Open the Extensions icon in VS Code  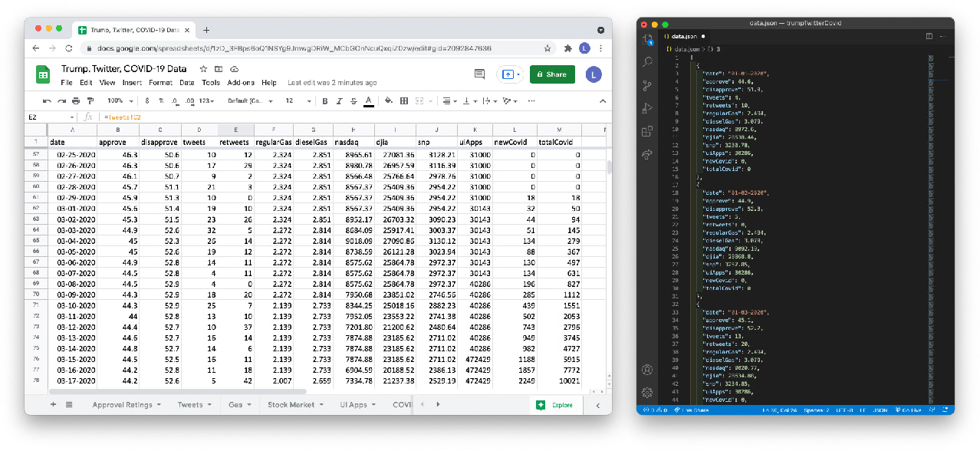pos(647,131)
